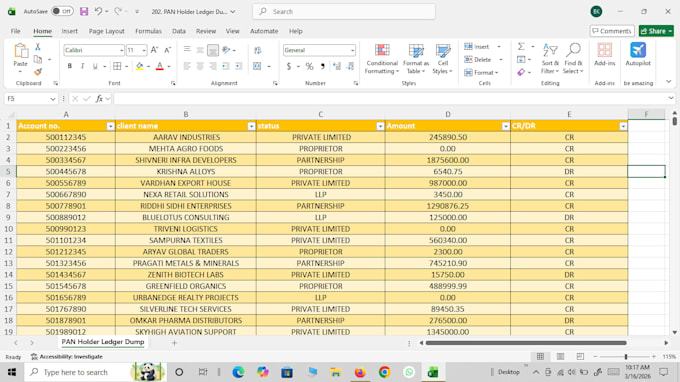Select PAN Holder Ledger Dump sheet tab
The width and height of the screenshot is (680, 382).
103,342
